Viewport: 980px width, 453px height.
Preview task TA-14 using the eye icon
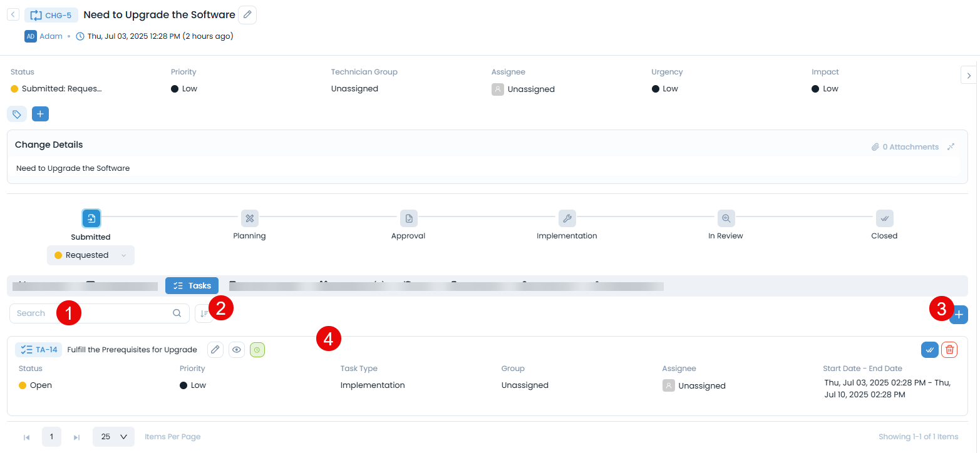coord(235,349)
